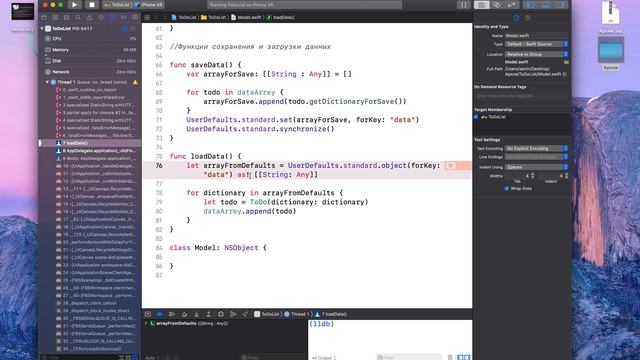The width and height of the screenshot is (640, 360).
Task: Switch to Standard editor mode
Action: tap(482, 5)
